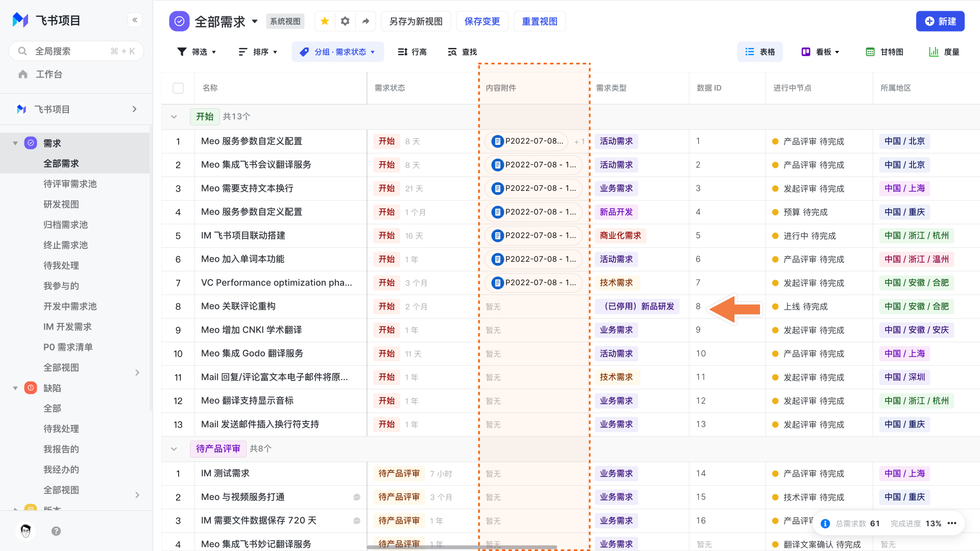This screenshot has width=980, height=551.
Task: Click 另存为新视图 button
Action: point(416,21)
